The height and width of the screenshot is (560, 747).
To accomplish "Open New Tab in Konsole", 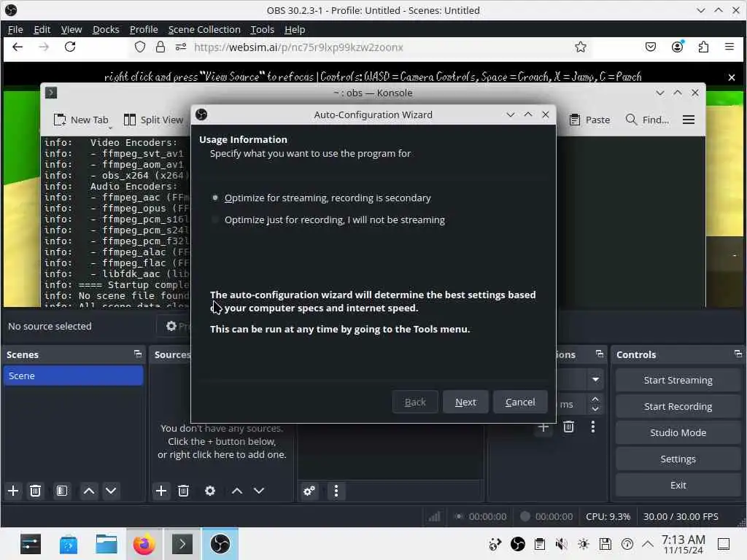I will [x=81, y=120].
